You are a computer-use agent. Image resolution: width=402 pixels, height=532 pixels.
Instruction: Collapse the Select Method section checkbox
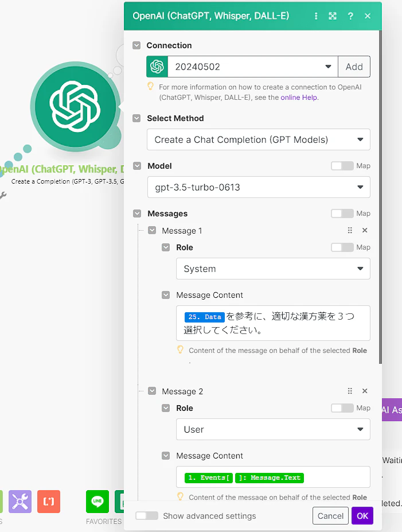click(136, 118)
